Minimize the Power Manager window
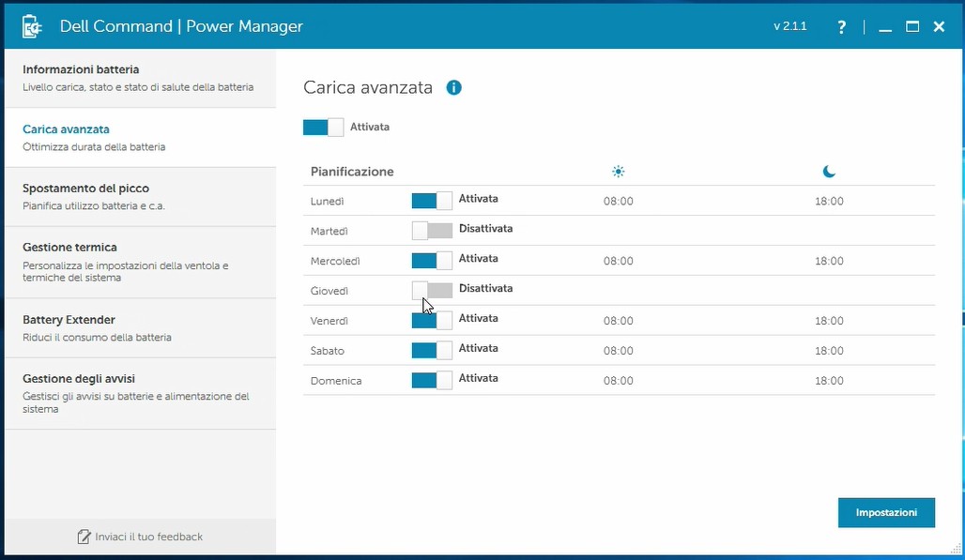965x560 pixels. click(x=884, y=27)
